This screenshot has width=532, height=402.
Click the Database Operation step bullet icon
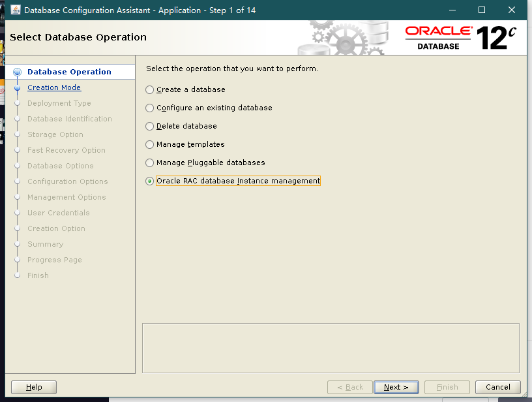tap(17, 72)
